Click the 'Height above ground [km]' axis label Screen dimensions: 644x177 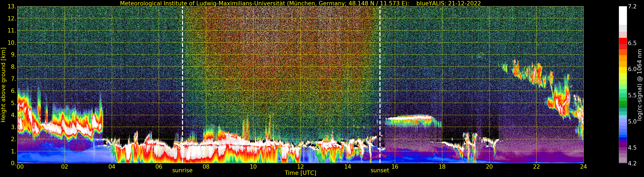3,85
